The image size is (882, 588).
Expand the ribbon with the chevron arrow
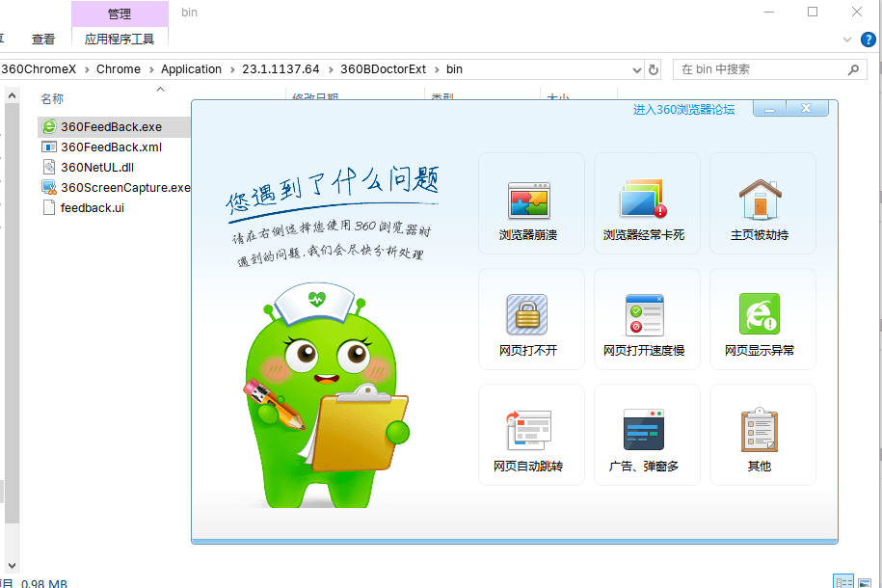pyautogui.click(x=847, y=40)
